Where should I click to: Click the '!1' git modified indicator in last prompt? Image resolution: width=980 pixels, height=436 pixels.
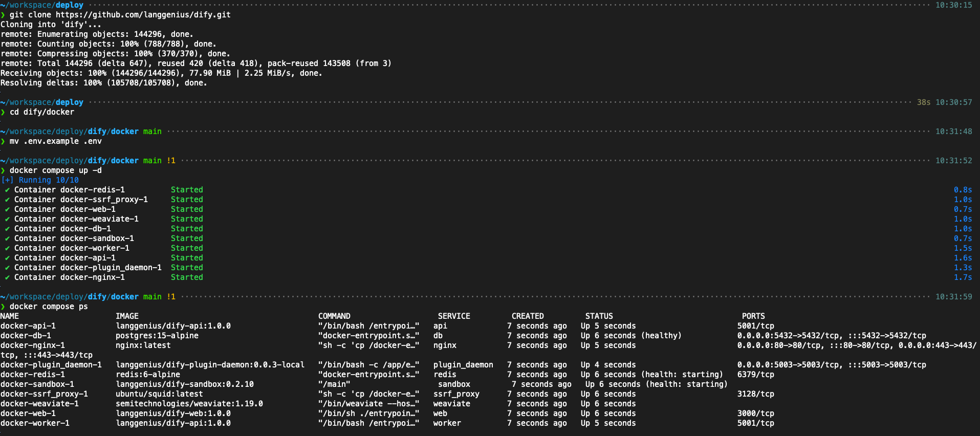[x=171, y=297]
